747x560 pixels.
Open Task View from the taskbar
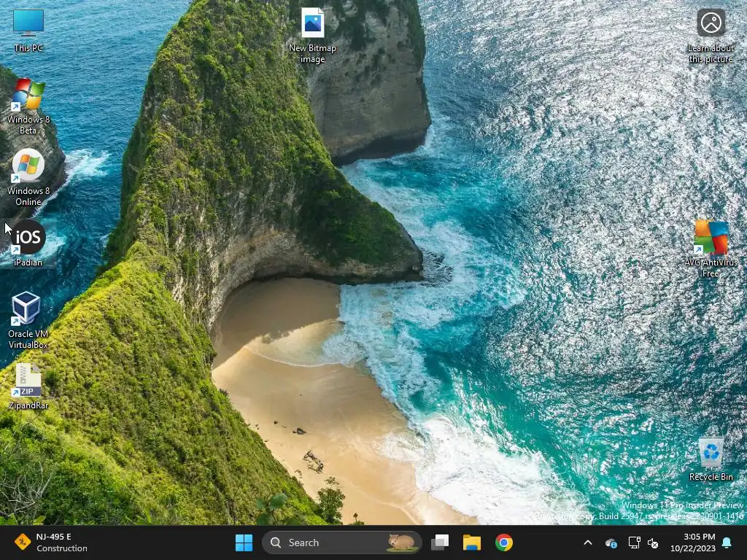point(440,542)
